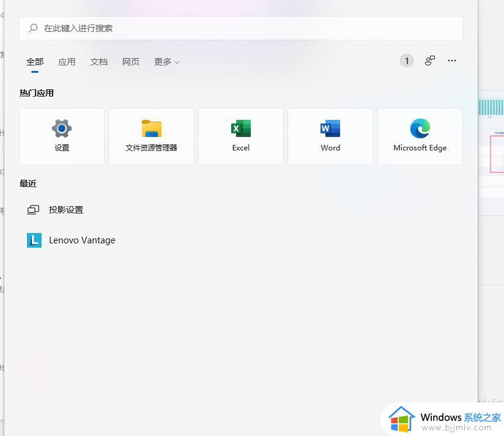The width and height of the screenshot is (504, 436).
Task: Open the Excel app tile
Action: (241, 136)
